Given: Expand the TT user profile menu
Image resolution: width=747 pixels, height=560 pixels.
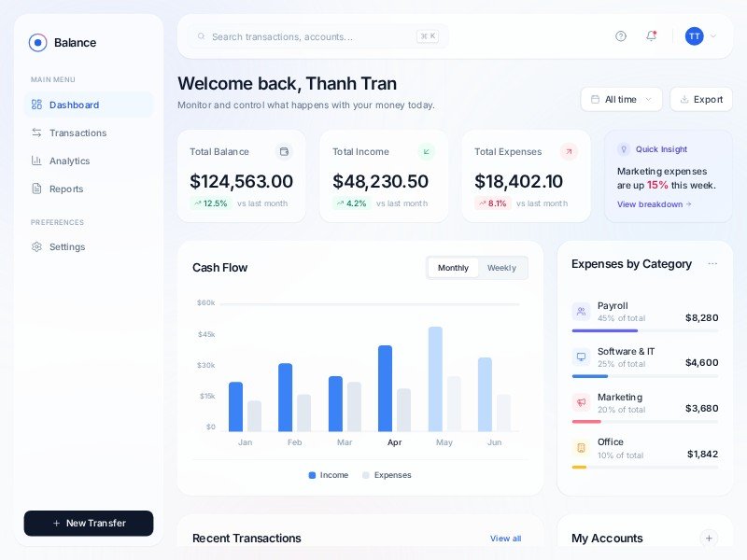Looking at the screenshot, I should coord(701,36).
